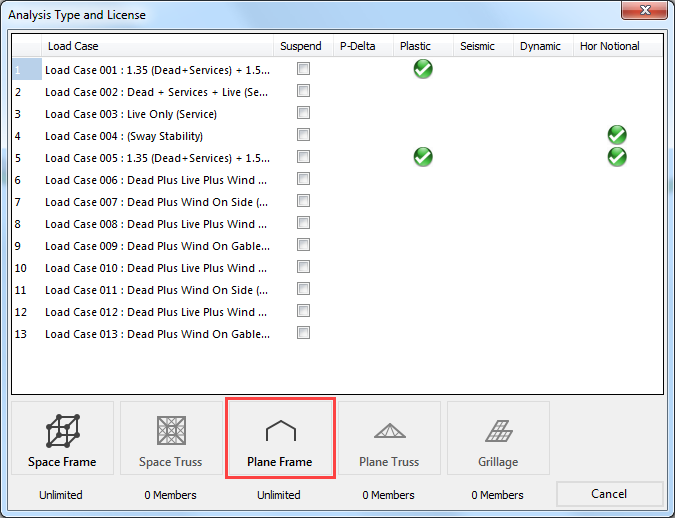Choose the Space Truss analysis icon

[x=171, y=442]
